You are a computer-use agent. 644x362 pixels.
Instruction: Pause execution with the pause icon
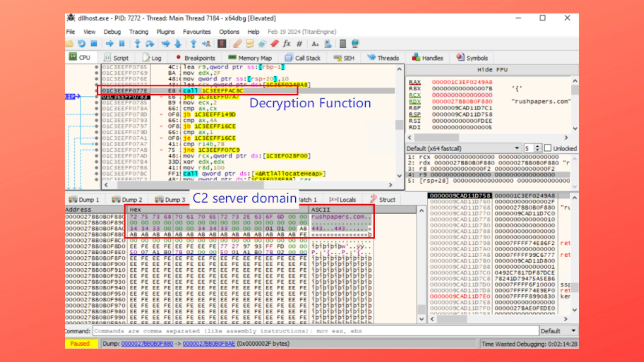[x=122, y=44]
